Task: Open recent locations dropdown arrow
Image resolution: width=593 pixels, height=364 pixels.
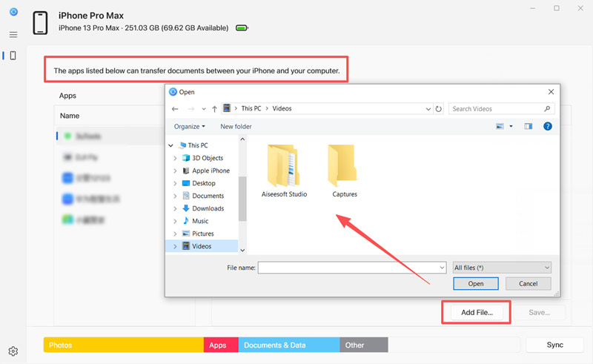Action: pos(203,109)
